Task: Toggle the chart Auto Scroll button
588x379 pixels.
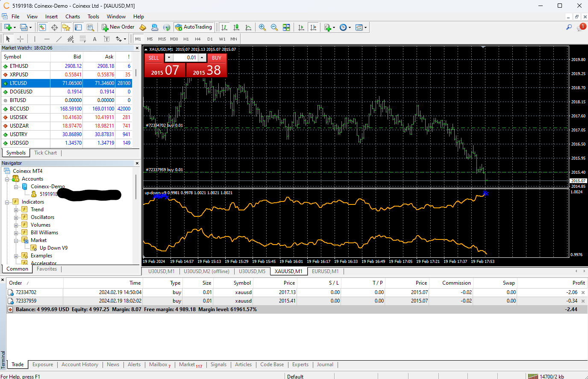Action: click(301, 27)
